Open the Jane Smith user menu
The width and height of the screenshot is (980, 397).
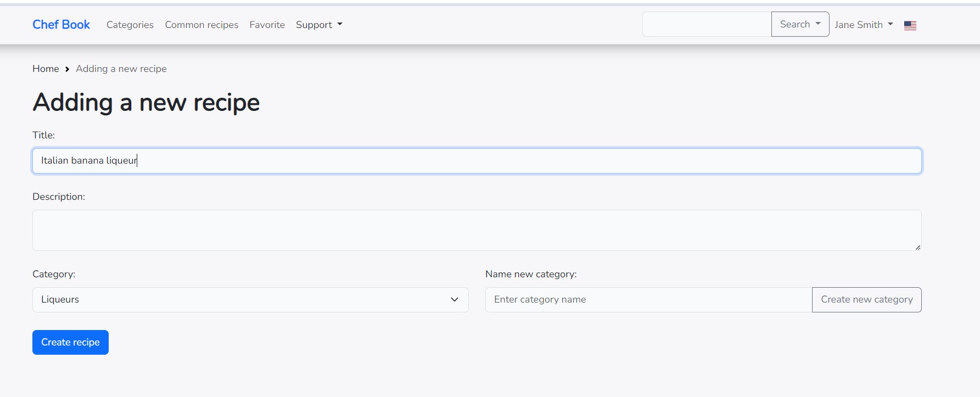[x=863, y=25]
